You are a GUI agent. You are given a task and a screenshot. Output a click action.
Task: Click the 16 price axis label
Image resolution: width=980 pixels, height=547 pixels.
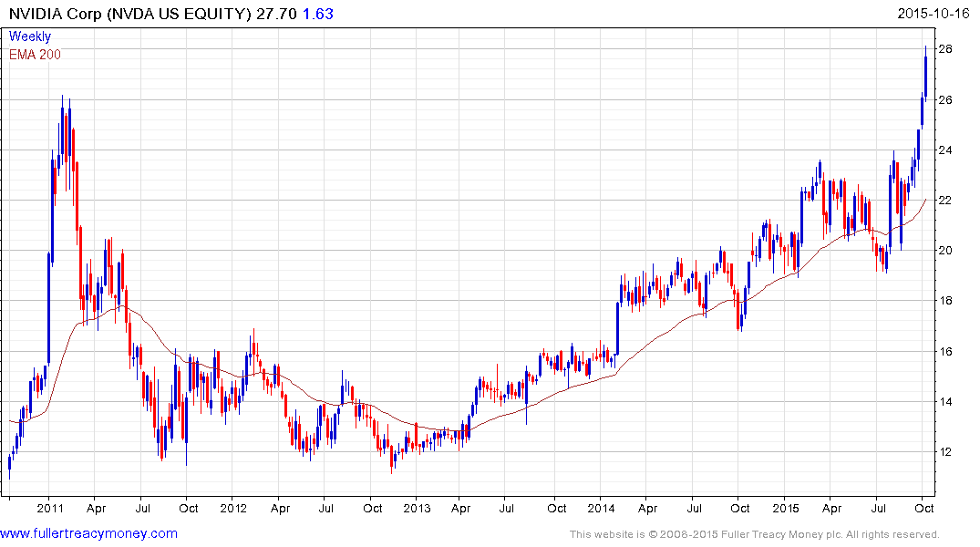(x=945, y=351)
